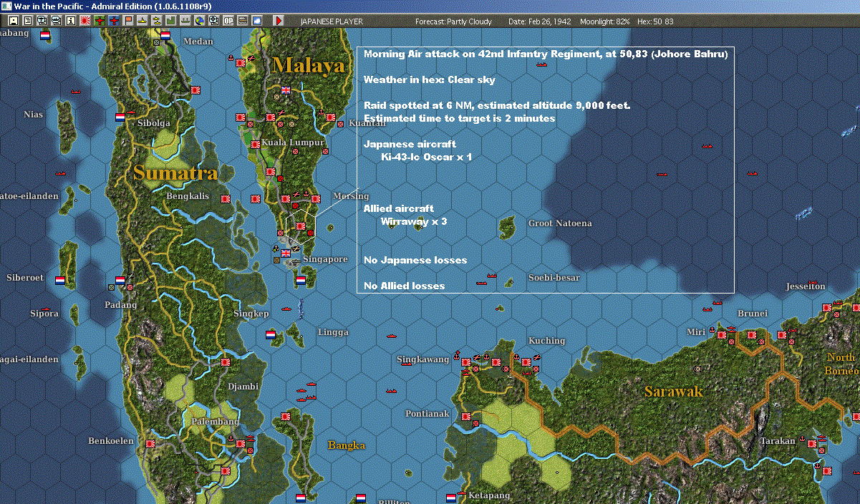This screenshot has height=504, width=860.
Task: Click the single yellow ship toolbar icon
Action: 142,21
